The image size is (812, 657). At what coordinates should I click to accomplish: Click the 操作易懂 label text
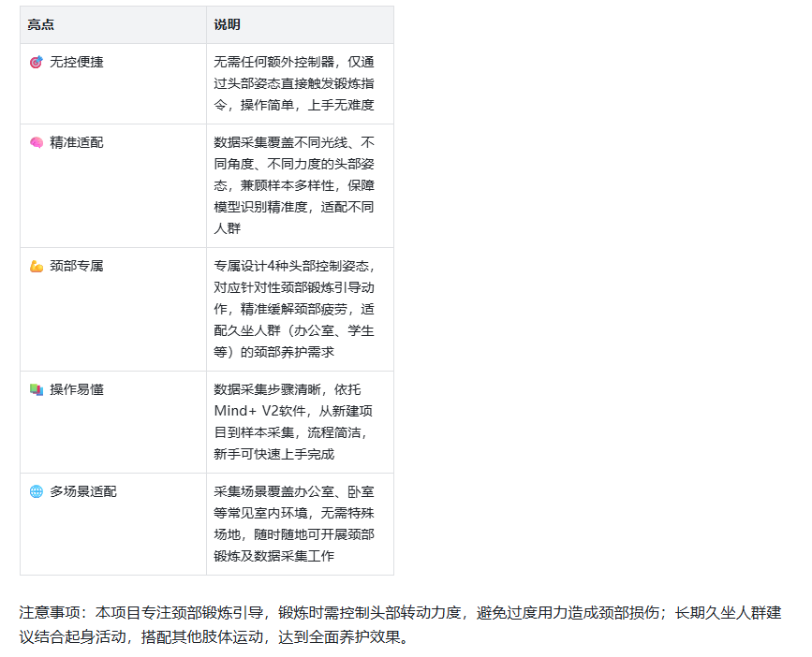(x=77, y=389)
